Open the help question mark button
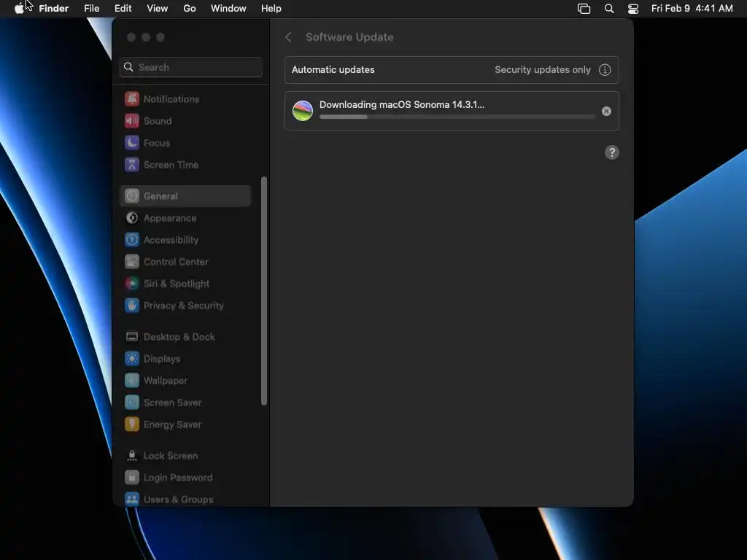This screenshot has height=560, width=747. click(612, 153)
